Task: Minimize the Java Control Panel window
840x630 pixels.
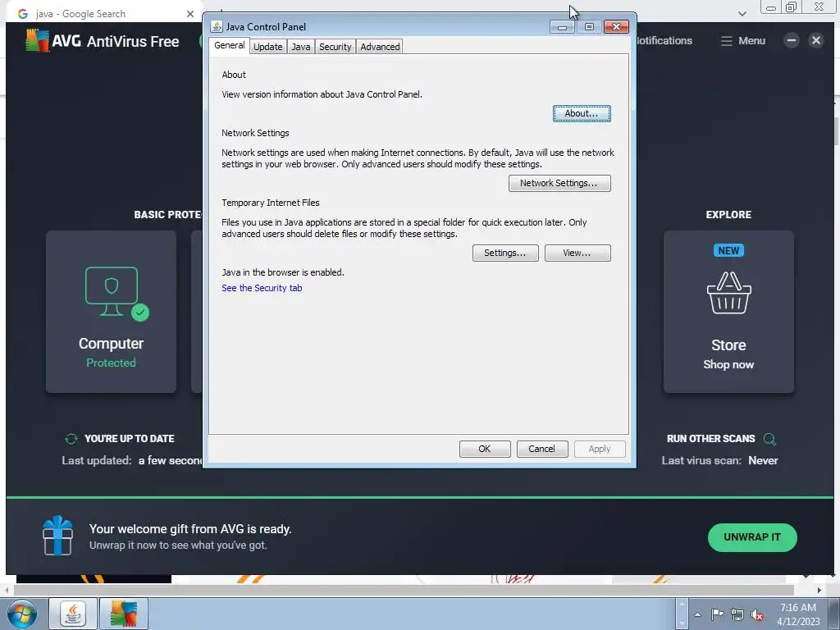Action: pos(562,27)
